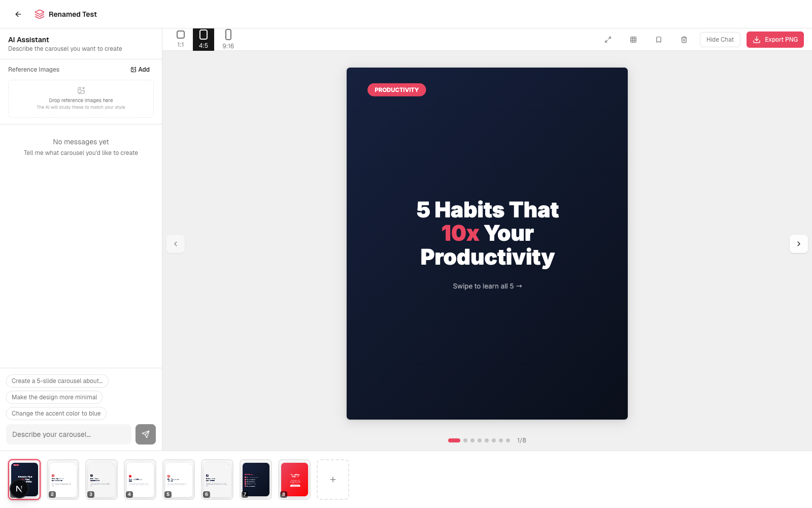Advance to next slide with right chevron
Screen dimensions: 812x508
(x=799, y=244)
